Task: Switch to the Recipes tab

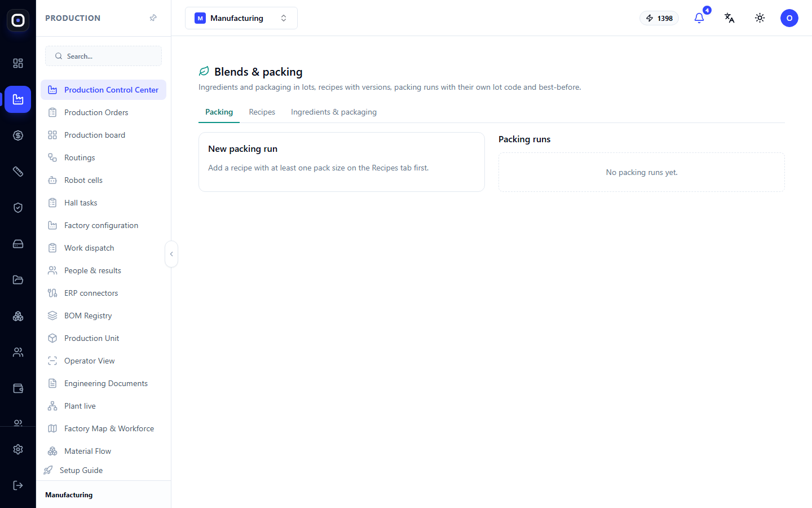Action: 262,112
